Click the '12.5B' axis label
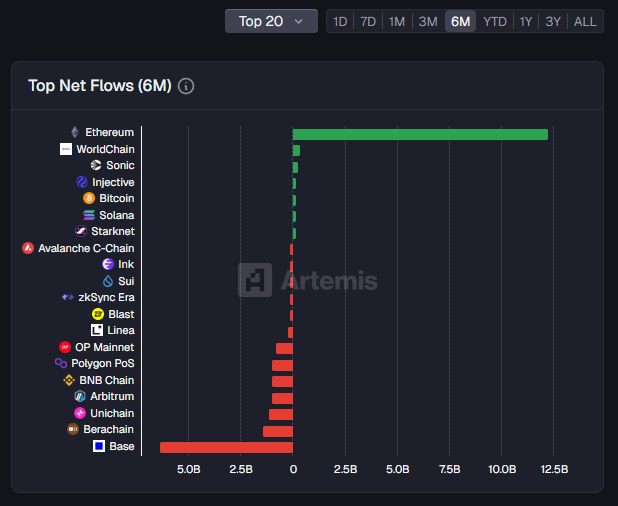 554,469
